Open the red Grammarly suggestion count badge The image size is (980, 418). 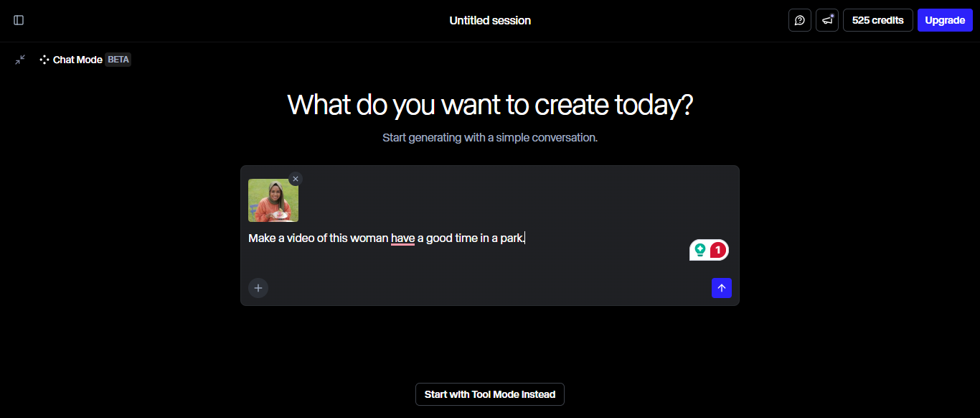(x=718, y=250)
